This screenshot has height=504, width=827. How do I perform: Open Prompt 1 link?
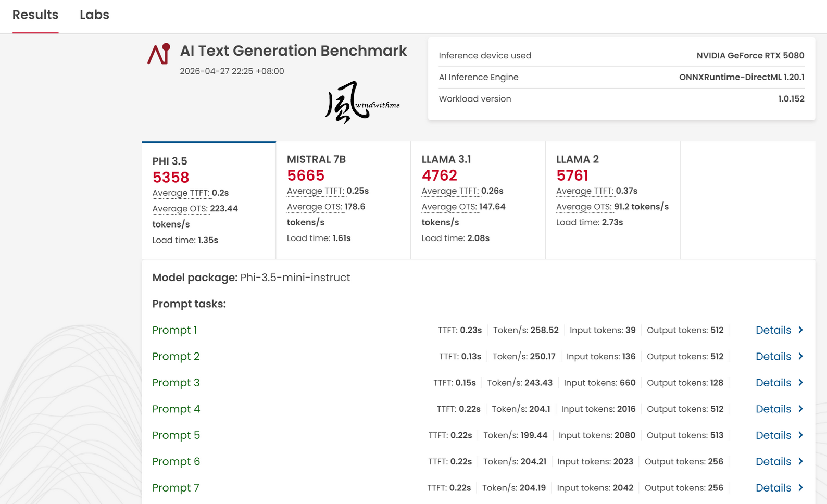click(174, 330)
